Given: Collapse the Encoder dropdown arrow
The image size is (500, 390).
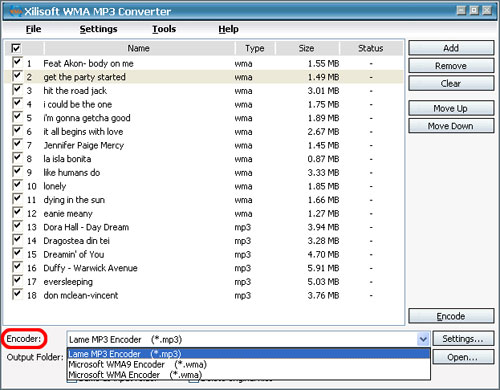Looking at the screenshot, I should (x=423, y=339).
